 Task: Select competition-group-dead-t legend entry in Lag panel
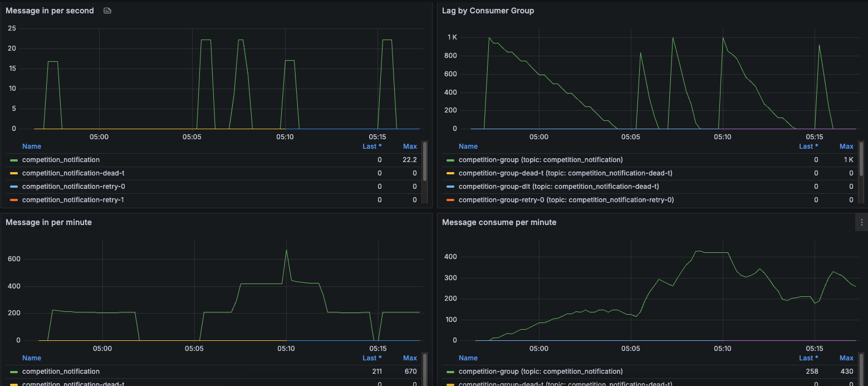pos(565,173)
